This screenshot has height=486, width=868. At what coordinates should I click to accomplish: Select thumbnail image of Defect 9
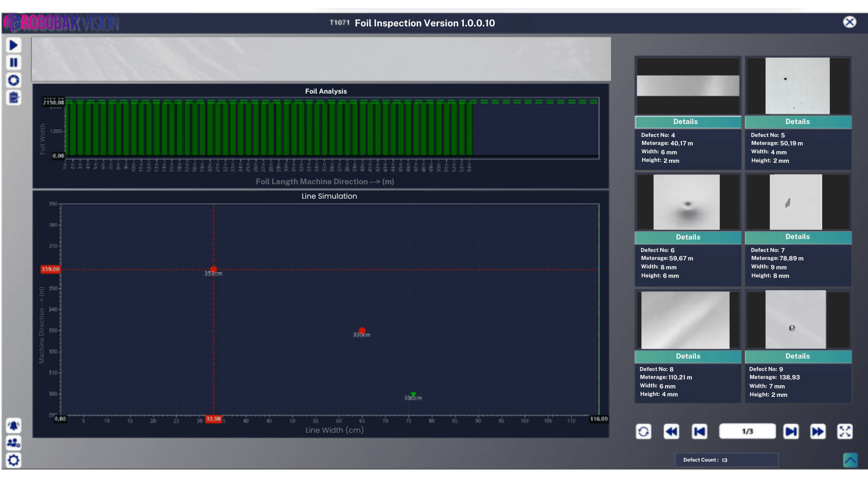798,320
